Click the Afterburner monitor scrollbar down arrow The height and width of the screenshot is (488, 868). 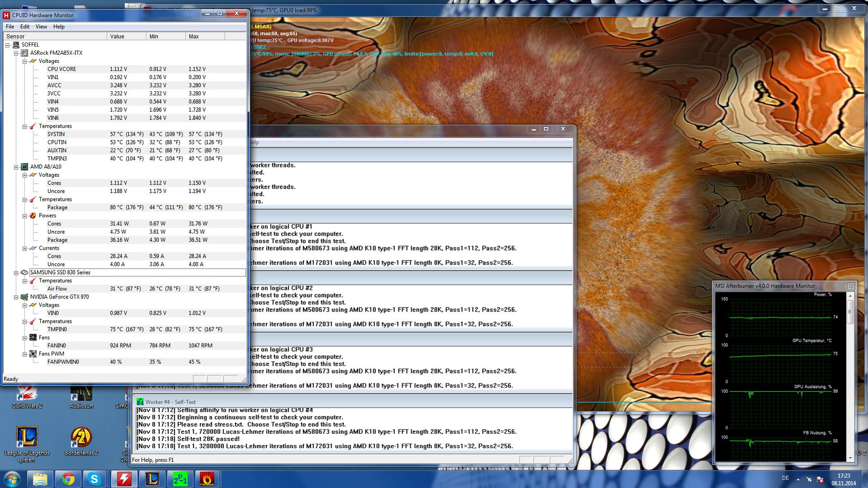(850, 458)
